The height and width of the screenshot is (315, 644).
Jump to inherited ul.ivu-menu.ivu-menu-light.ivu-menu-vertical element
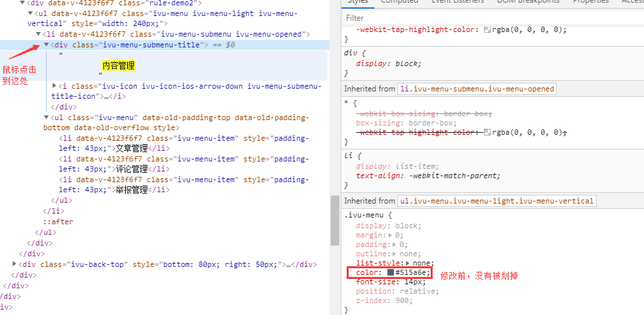(497, 201)
